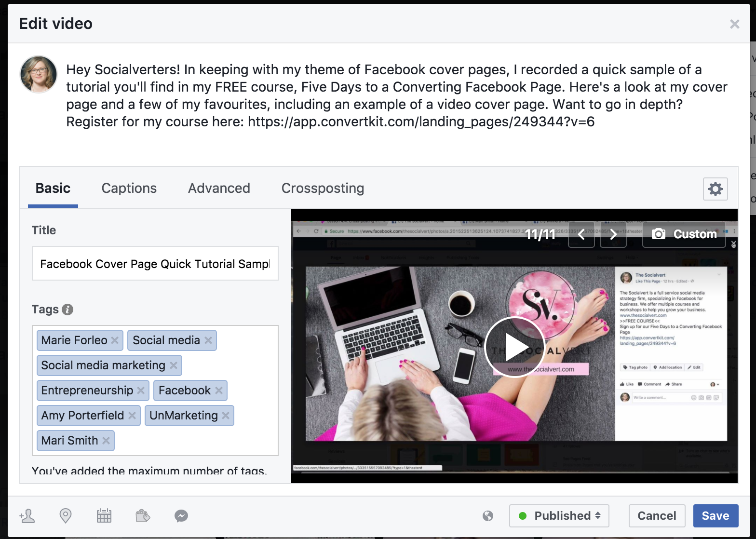Close the Edit video dialog

pyautogui.click(x=734, y=24)
